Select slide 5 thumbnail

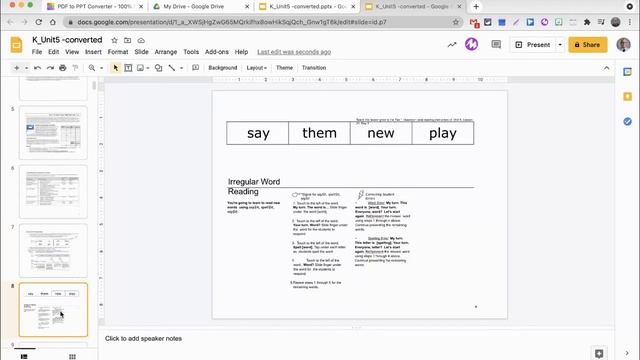(x=53, y=133)
